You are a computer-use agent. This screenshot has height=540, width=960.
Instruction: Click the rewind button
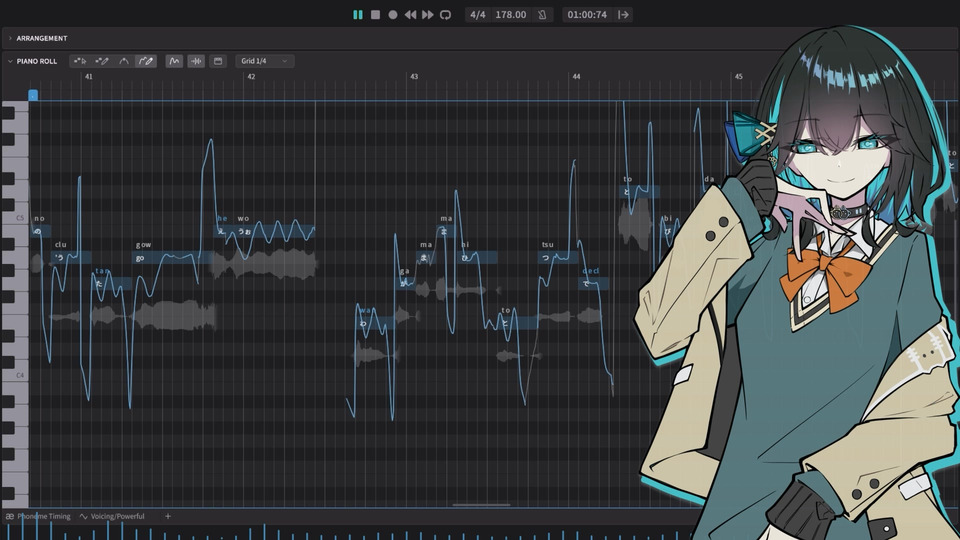pyautogui.click(x=410, y=15)
